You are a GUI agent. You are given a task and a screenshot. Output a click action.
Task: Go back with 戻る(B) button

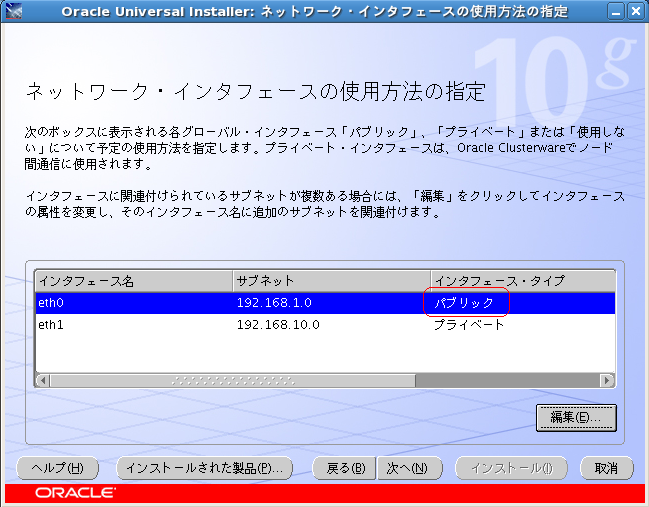click(344, 468)
